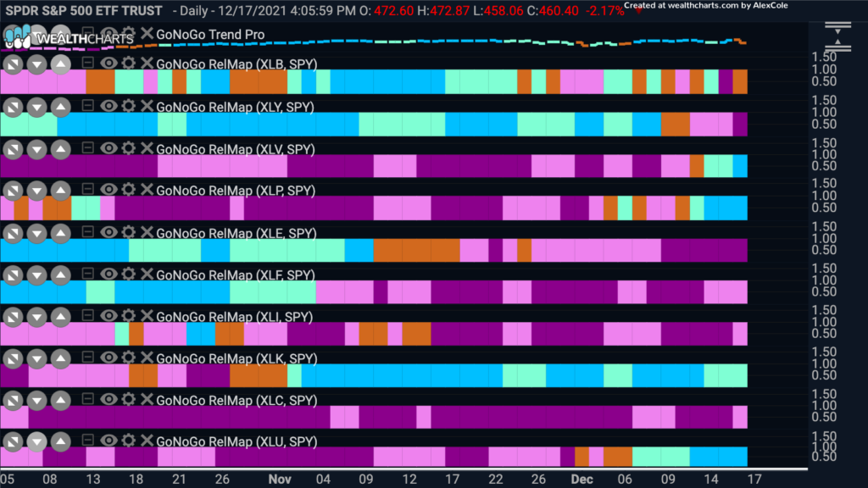
Task: Click the WealthCharts logo
Action: [70, 37]
